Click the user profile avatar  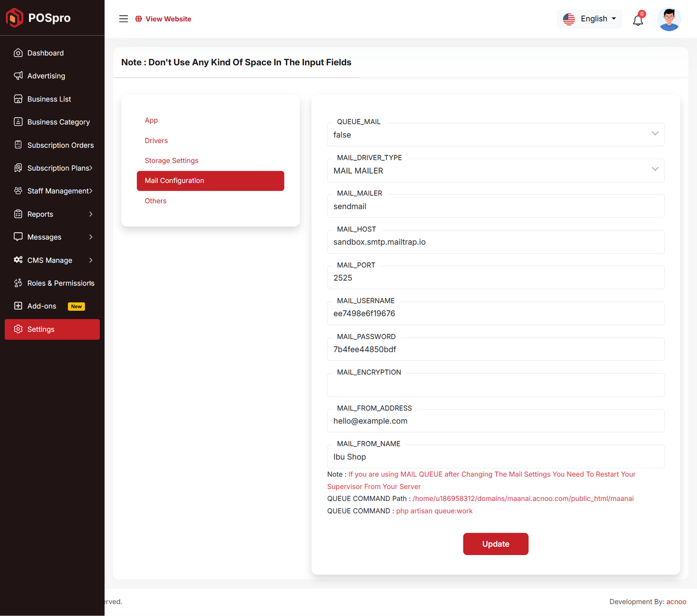coord(669,19)
